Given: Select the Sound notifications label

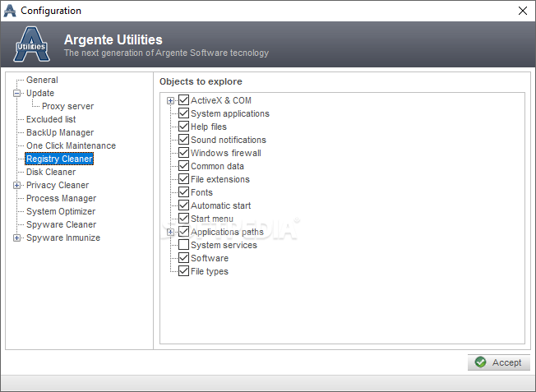Looking at the screenshot, I should (229, 140).
